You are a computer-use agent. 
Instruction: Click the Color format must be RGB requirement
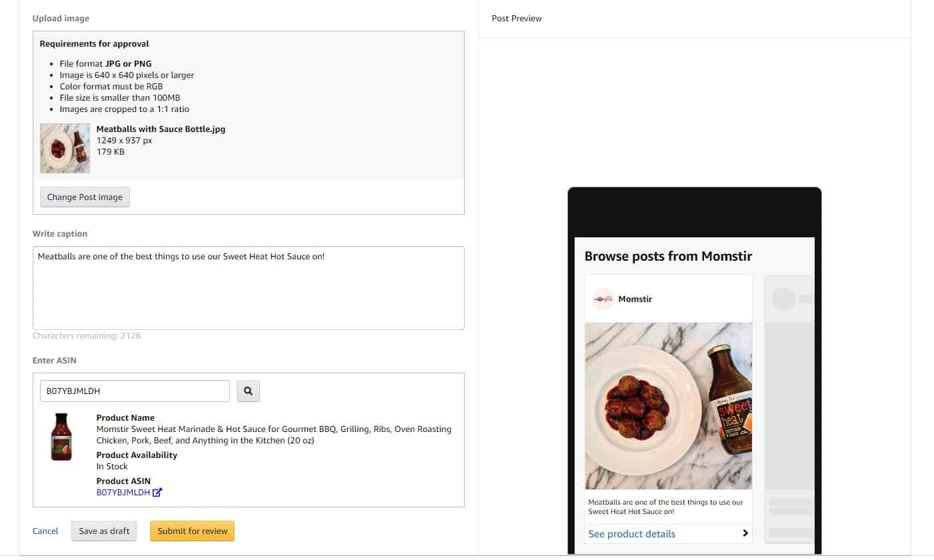click(x=111, y=87)
